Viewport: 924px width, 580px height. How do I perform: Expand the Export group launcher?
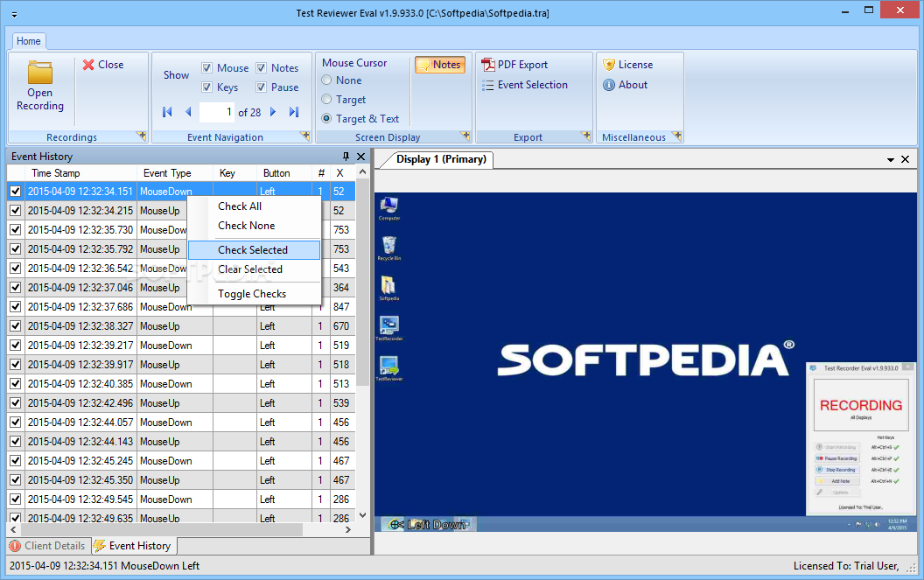click(x=585, y=136)
